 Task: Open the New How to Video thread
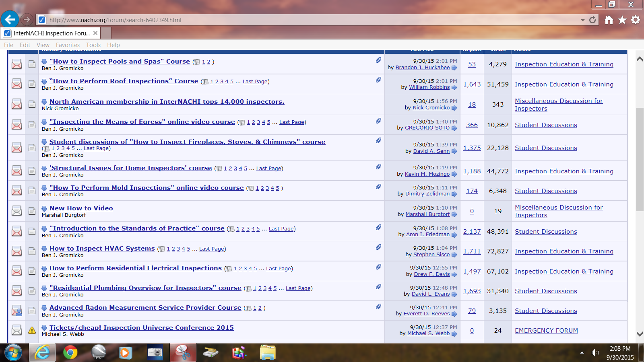[x=81, y=208]
